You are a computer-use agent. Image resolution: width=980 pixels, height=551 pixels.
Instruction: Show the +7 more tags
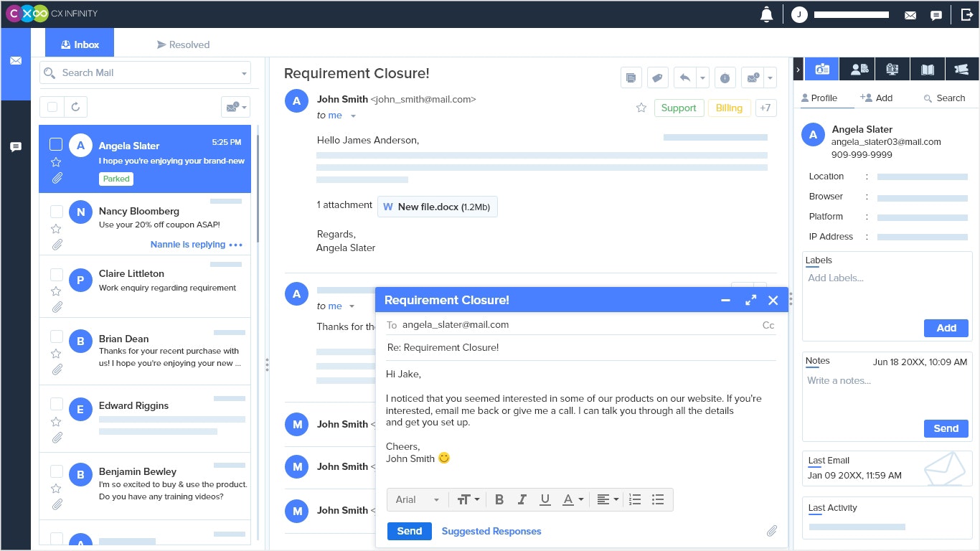(x=765, y=108)
